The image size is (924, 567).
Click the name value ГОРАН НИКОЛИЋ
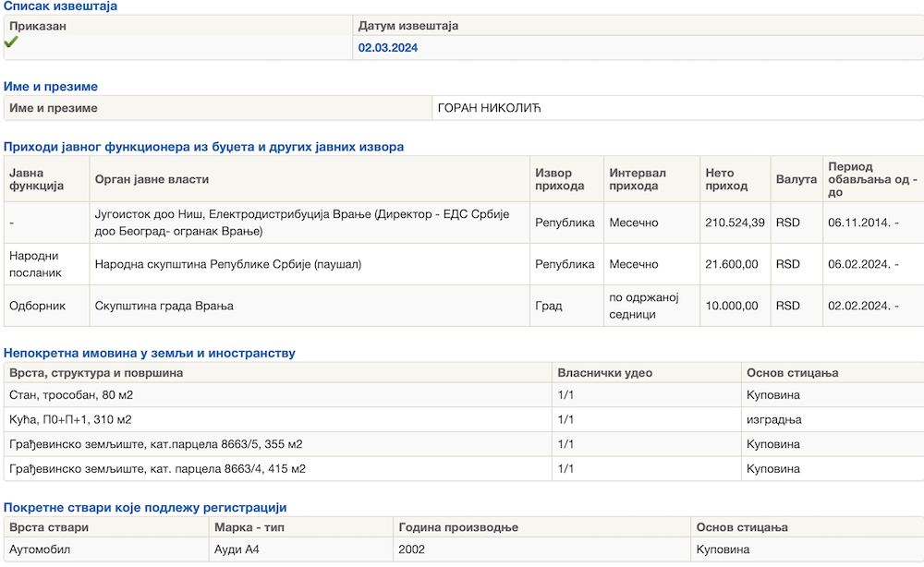pos(489,108)
